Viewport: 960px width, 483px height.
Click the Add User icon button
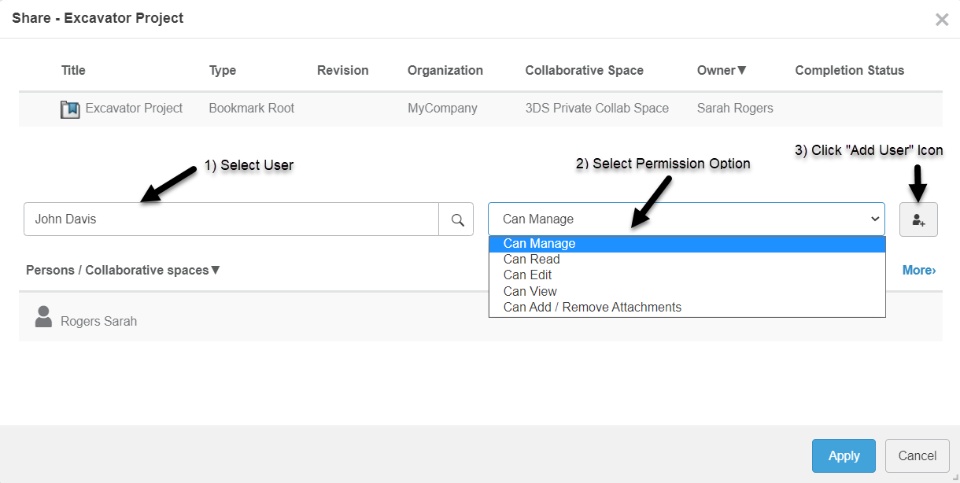point(918,219)
